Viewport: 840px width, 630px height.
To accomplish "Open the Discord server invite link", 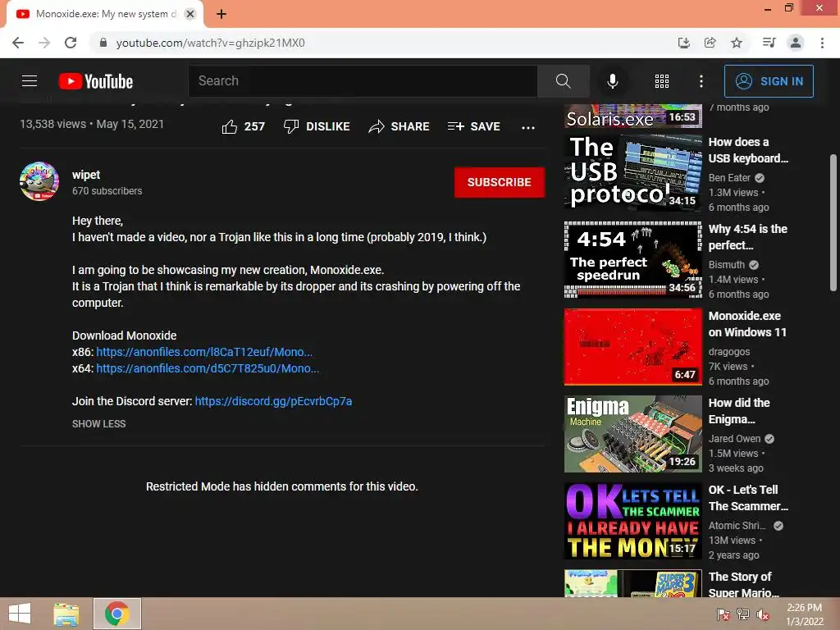I will (x=273, y=401).
